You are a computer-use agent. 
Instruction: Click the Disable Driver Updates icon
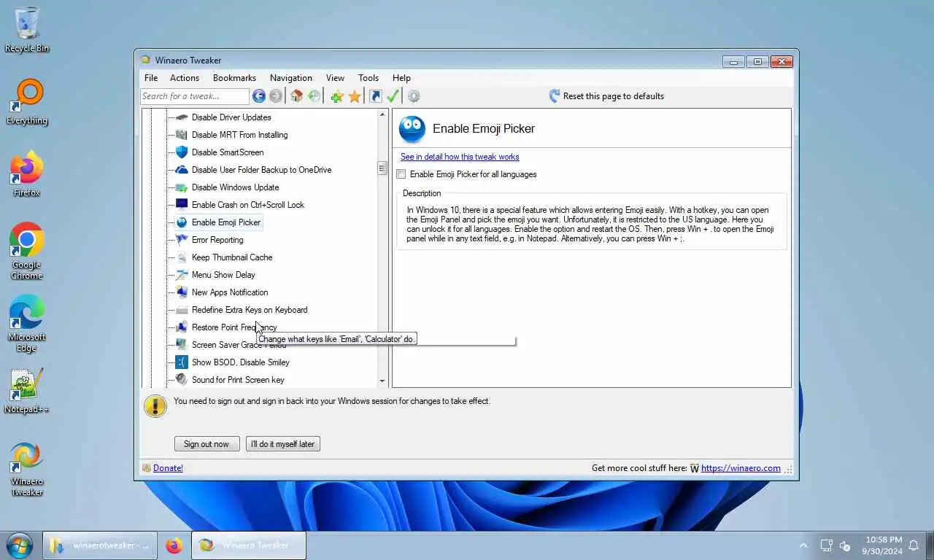pos(182,117)
